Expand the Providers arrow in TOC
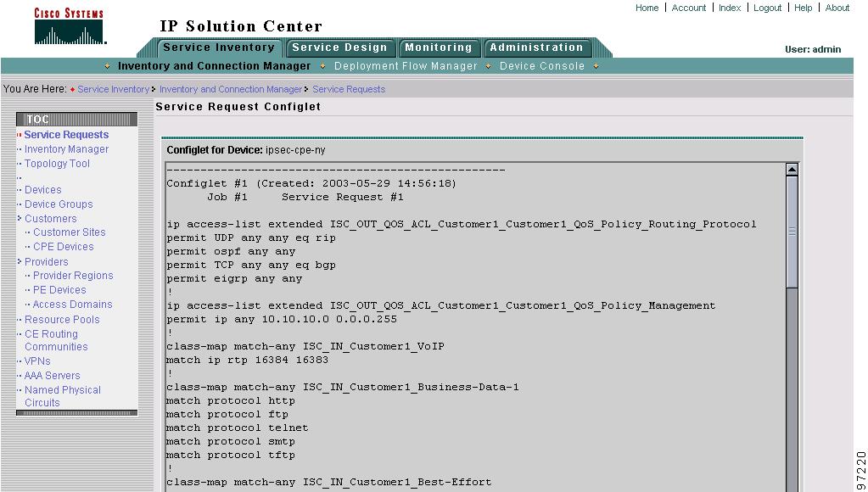 click(20, 261)
